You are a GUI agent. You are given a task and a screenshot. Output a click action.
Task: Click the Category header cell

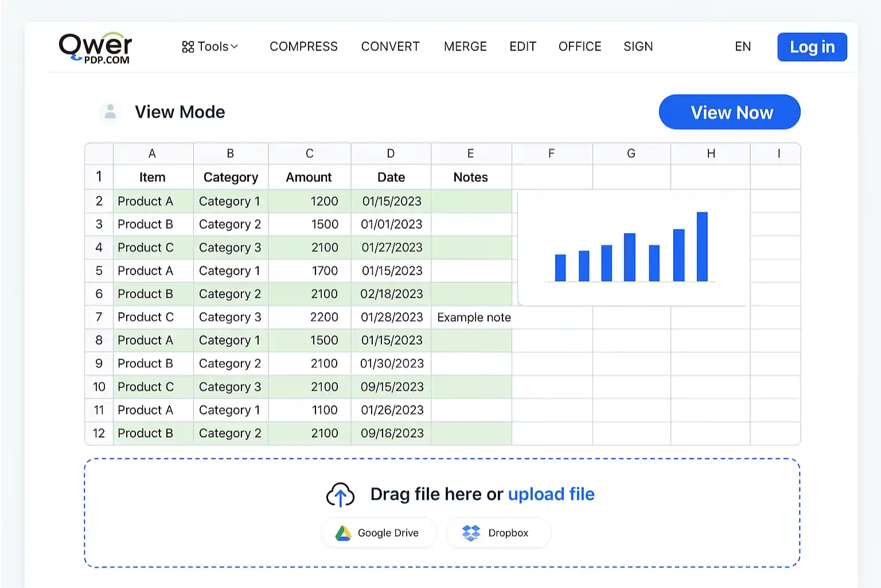pos(231,177)
